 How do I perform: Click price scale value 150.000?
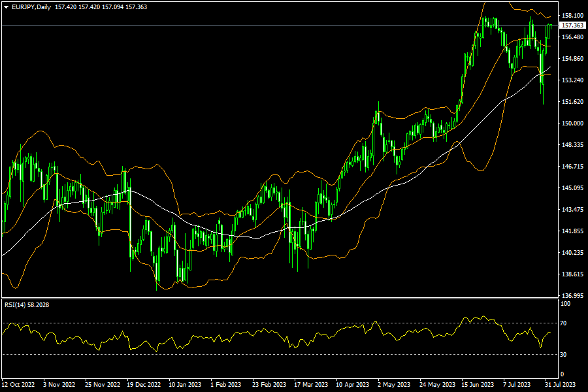[x=572, y=123]
